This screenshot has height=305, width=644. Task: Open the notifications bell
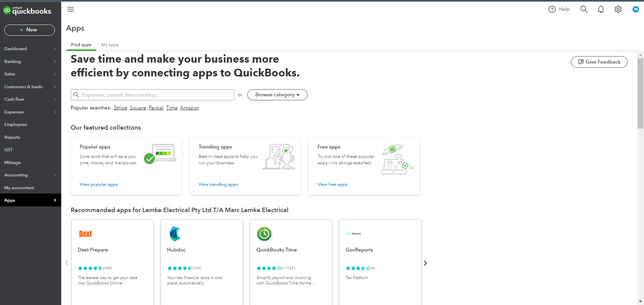point(601,9)
